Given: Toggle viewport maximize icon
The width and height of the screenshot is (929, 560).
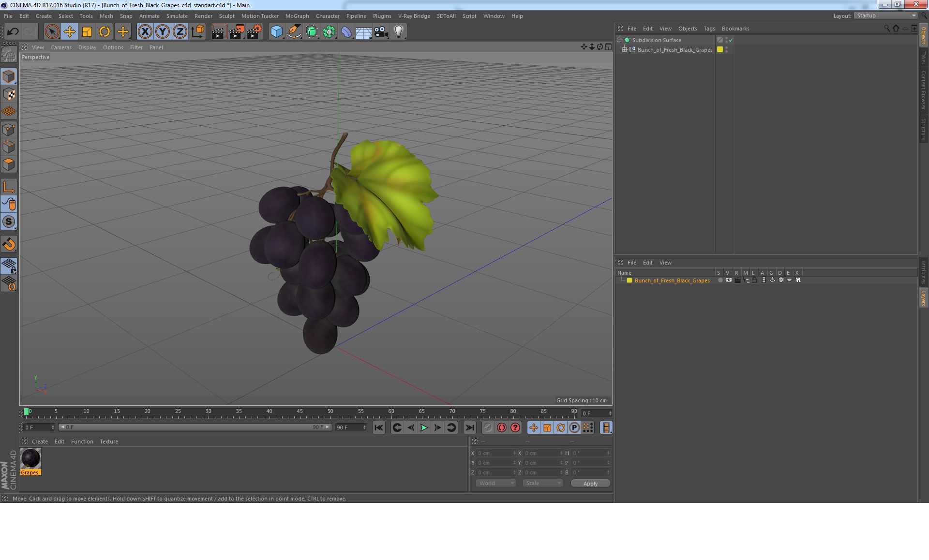Looking at the screenshot, I should pyautogui.click(x=608, y=47).
